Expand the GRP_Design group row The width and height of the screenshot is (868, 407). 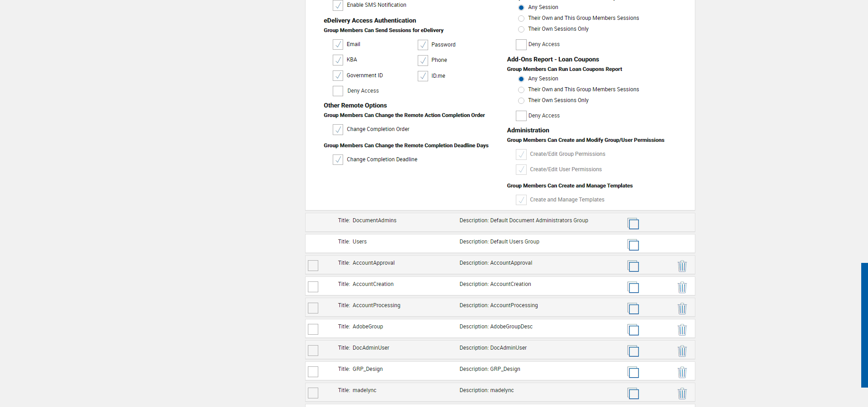[368, 369]
